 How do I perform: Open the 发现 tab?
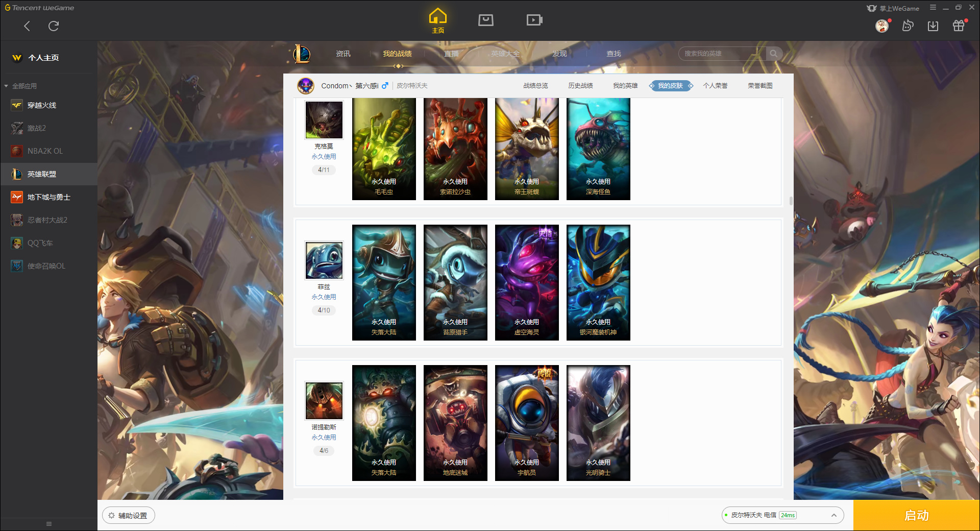[559, 54]
